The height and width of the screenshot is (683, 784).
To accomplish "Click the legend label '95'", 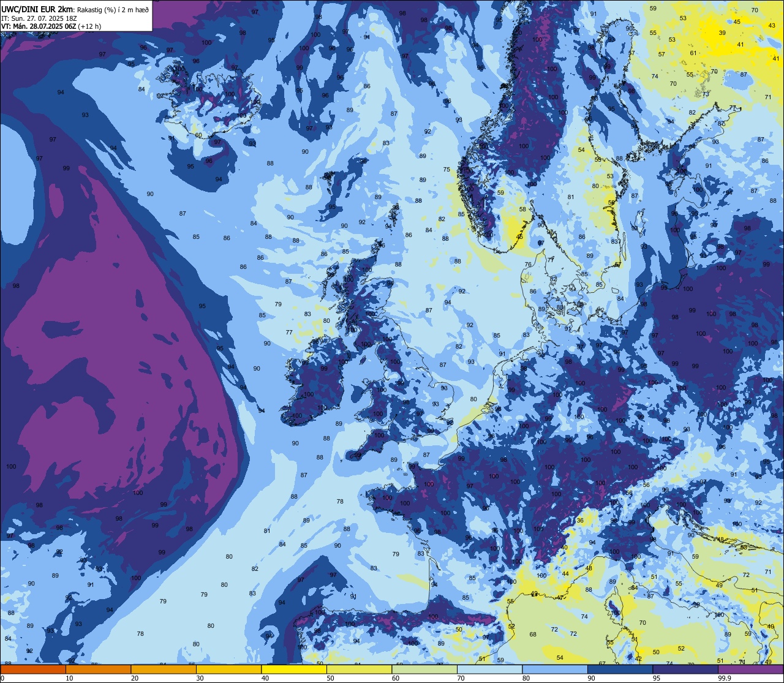I will click(x=657, y=678).
